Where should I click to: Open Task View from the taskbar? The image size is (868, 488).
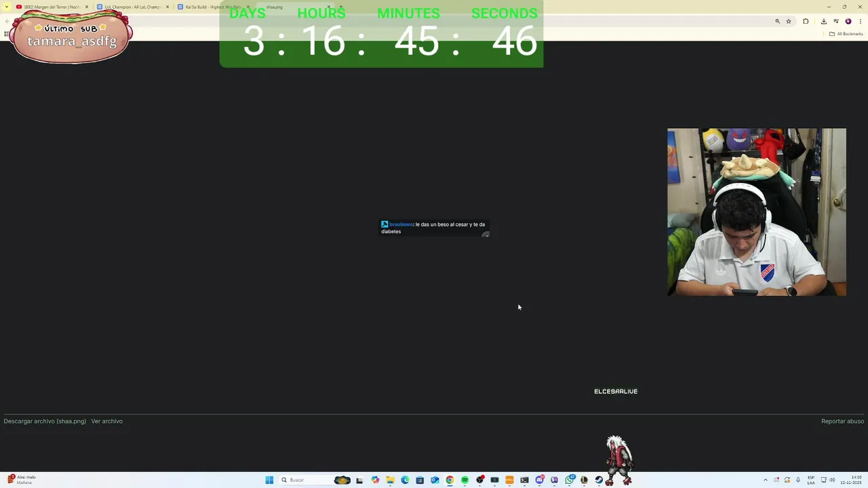click(x=359, y=480)
